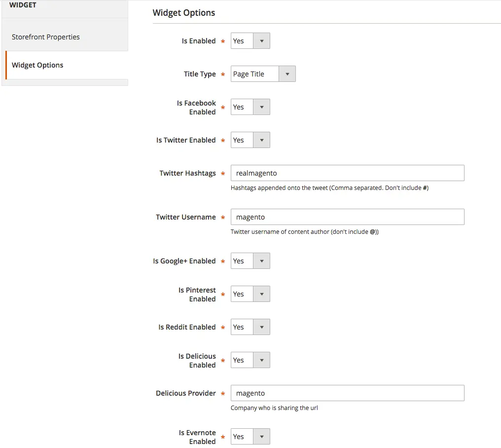
Task: Click the Is Evernote Enabled label
Action: (x=197, y=437)
